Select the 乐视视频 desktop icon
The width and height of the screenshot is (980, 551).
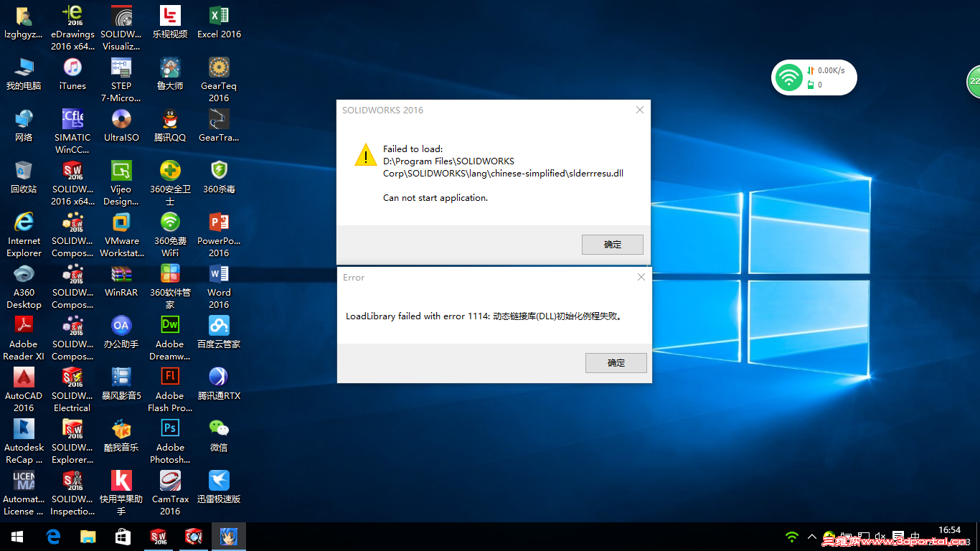coord(170,22)
